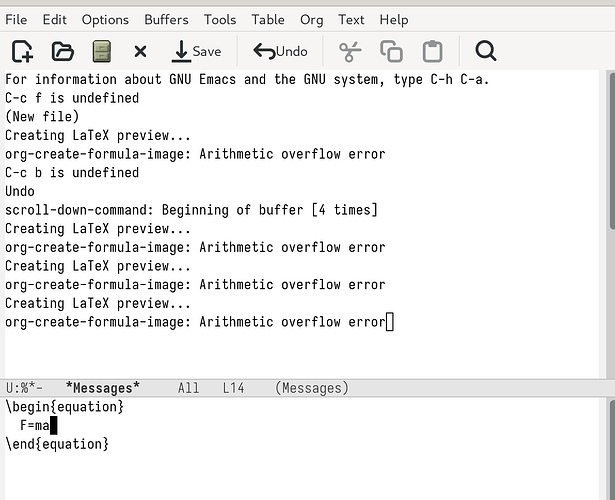This screenshot has height=500, width=615.
Task: Click the Undo toolbar button
Action: pos(280,51)
